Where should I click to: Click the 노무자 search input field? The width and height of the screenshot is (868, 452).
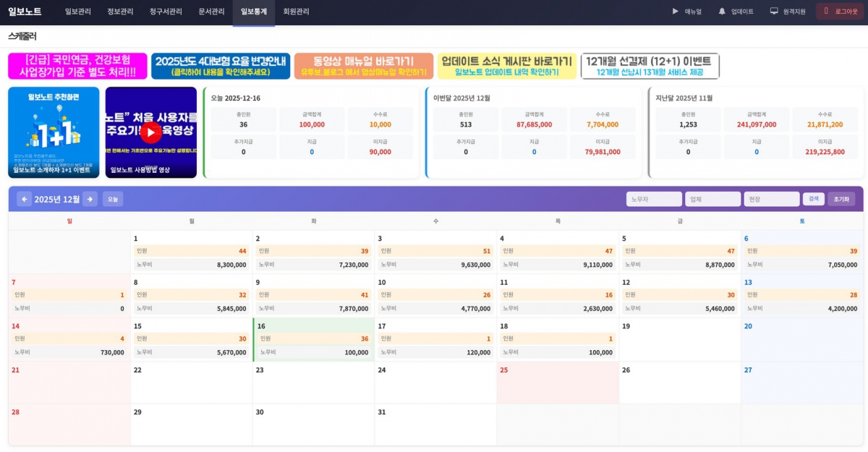[x=653, y=198]
